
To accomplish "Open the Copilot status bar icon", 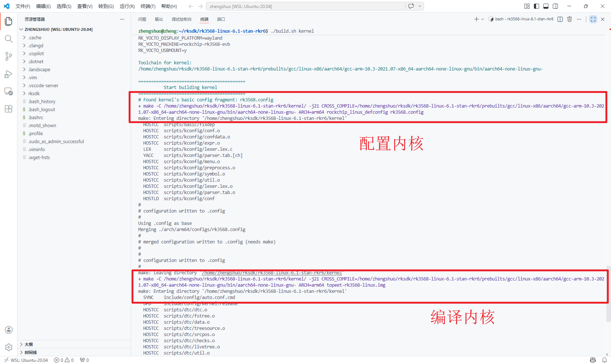I will [x=593, y=360].
